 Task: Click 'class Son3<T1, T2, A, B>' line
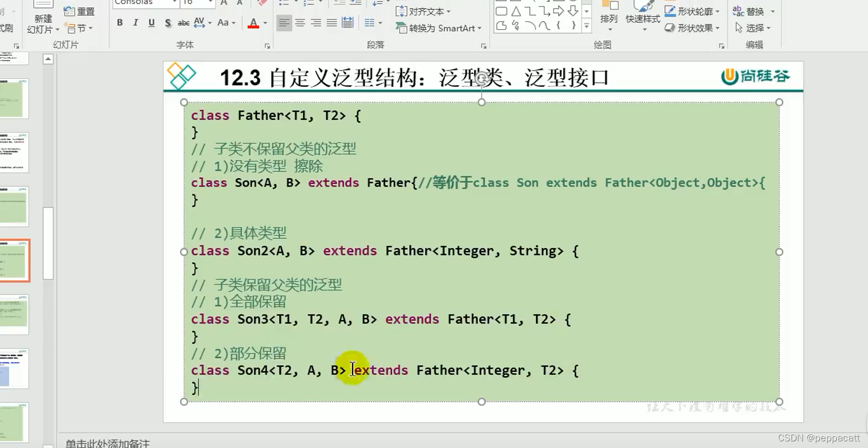pos(381,319)
